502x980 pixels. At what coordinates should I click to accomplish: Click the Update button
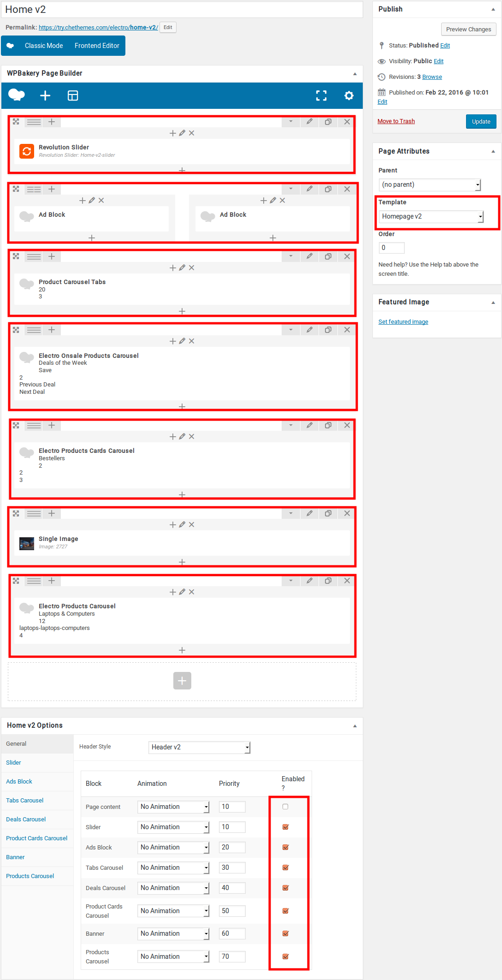(481, 122)
